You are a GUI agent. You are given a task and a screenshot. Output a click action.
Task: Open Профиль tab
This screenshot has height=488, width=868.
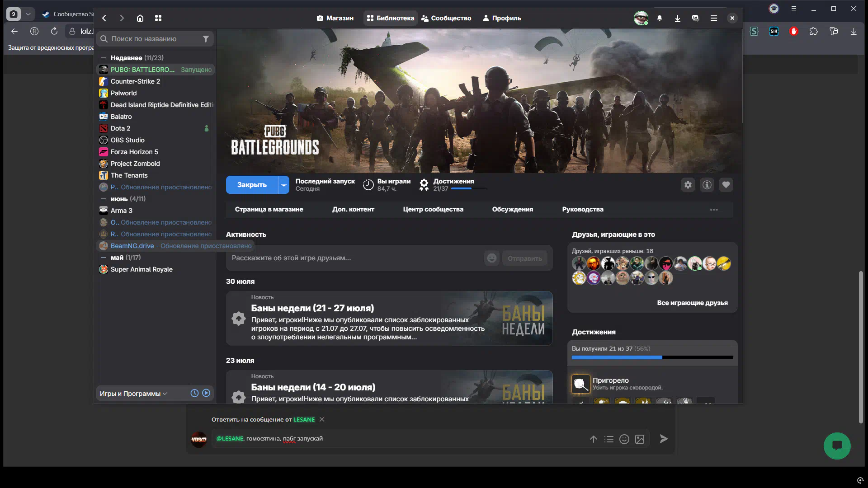502,18
